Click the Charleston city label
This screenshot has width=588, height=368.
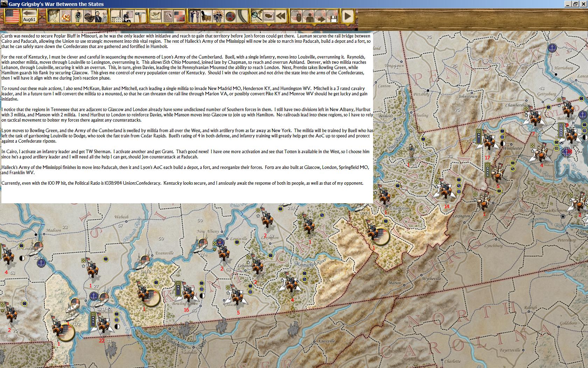(x=399, y=208)
